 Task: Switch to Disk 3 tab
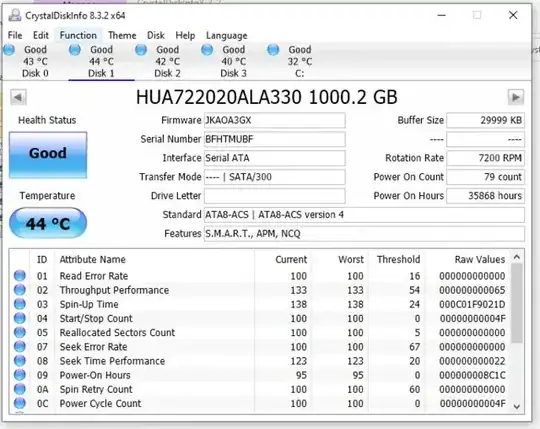[x=233, y=61]
